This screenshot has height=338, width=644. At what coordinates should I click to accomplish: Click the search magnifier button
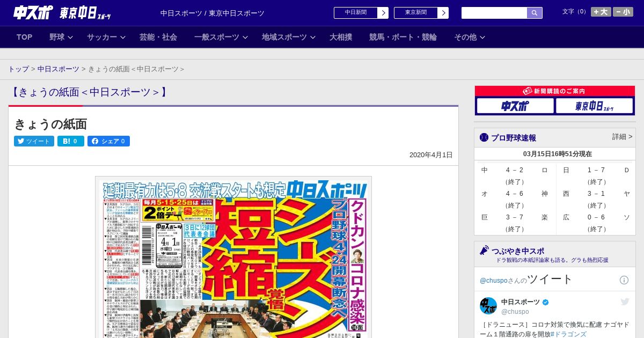click(534, 13)
